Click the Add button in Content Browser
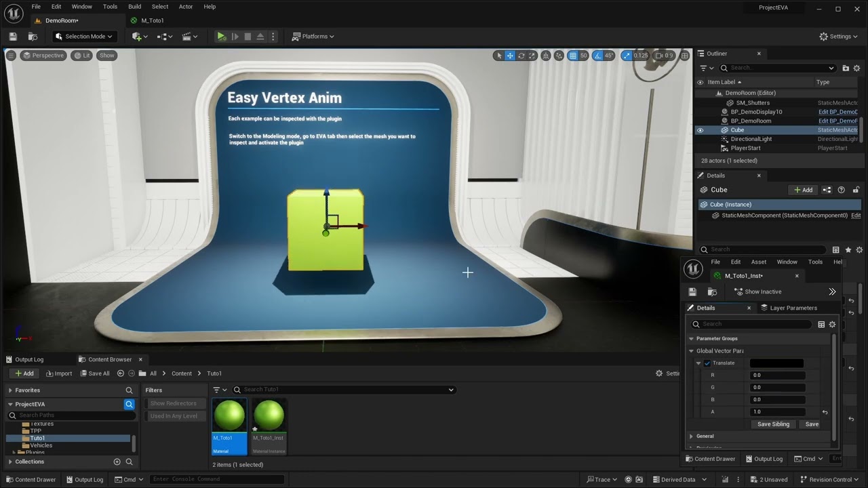This screenshot has height=488, width=868. pyautogui.click(x=24, y=373)
